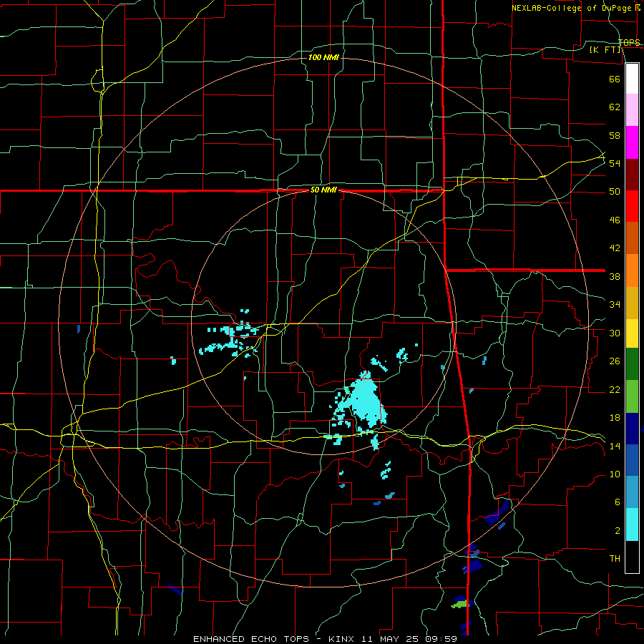Click the light green legend swatch
Screen dimensions: 644x644
[632, 396]
